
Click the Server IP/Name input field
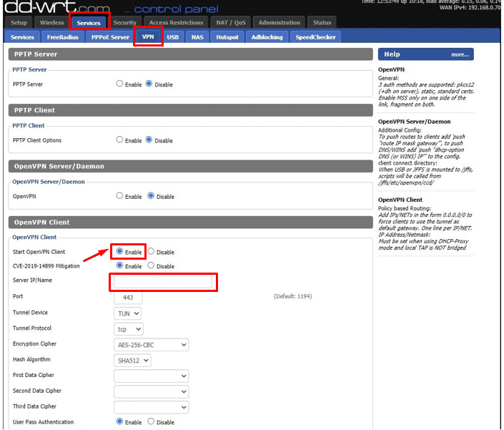coord(162,282)
